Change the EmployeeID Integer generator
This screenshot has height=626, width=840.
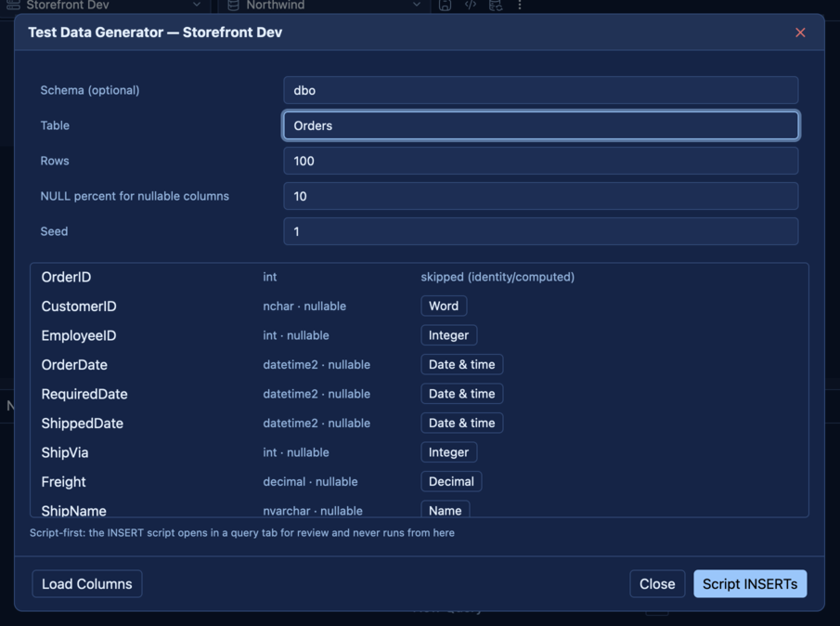tap(448, 335)
